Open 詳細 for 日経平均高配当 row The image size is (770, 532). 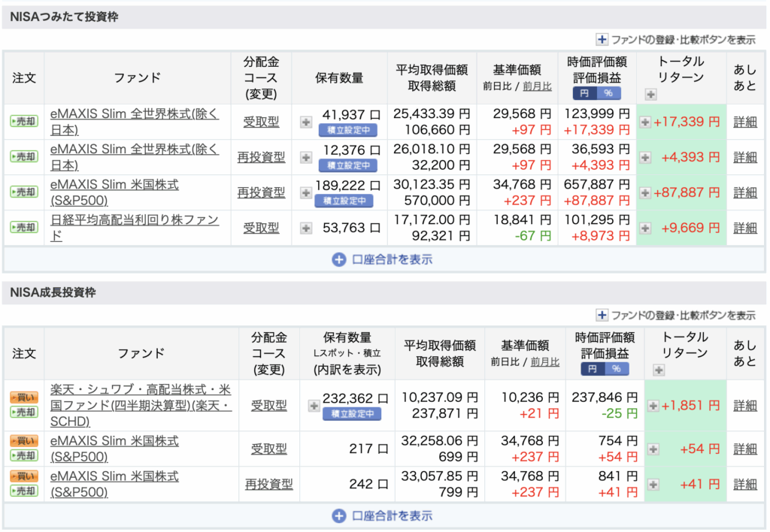click(745, 228)
